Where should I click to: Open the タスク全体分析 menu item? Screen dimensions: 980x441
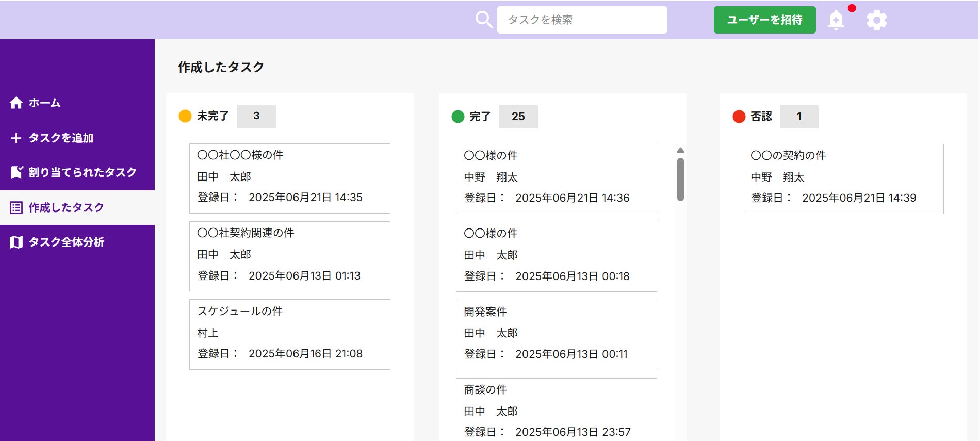coord(77,242)
